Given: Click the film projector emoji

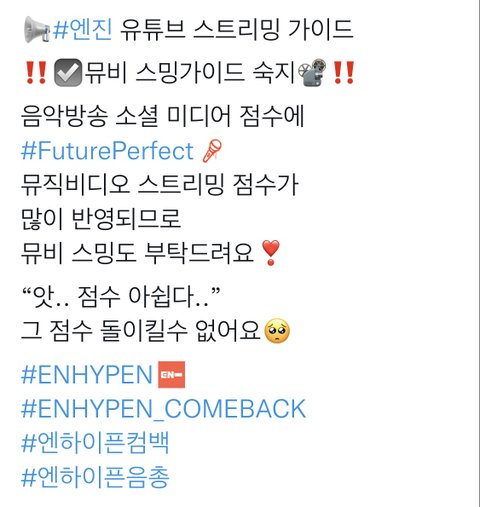Looking at the screenshot, I should (x=313, y=72).
